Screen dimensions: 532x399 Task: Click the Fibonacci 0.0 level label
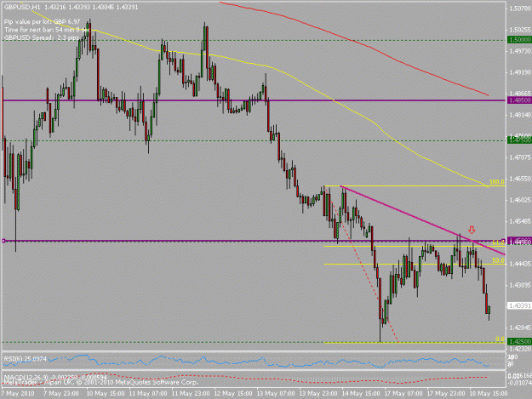pyautogui.click(x=501, y=339)
